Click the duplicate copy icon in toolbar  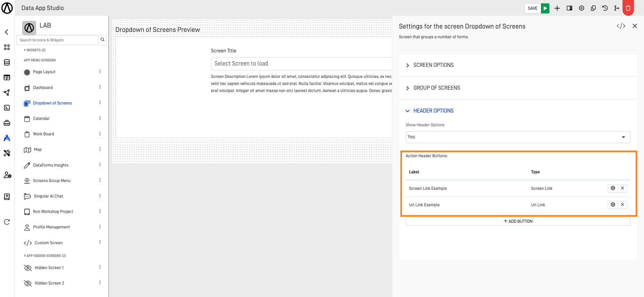[593, 8]
